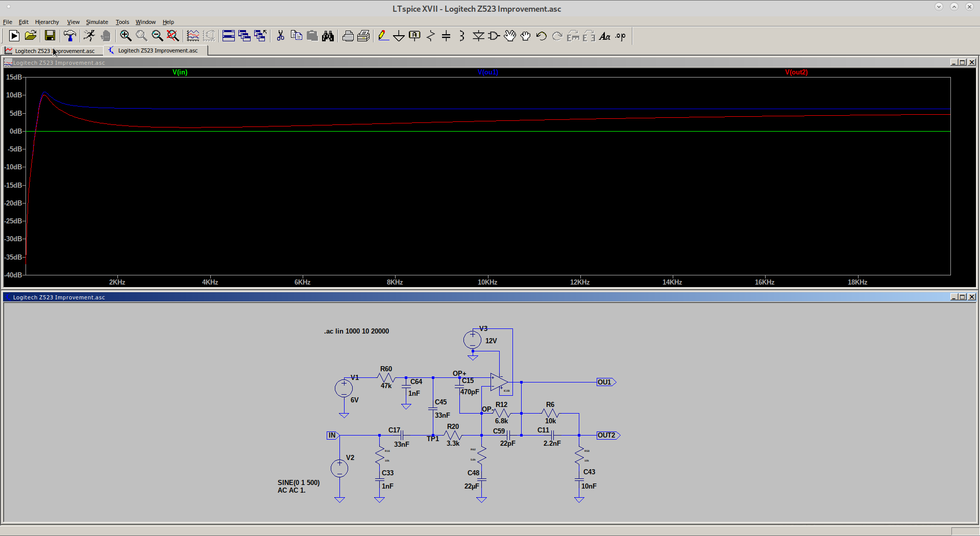This screenshot has width=980, height=536.
Task: Click the Print icon
Action: 348,36
